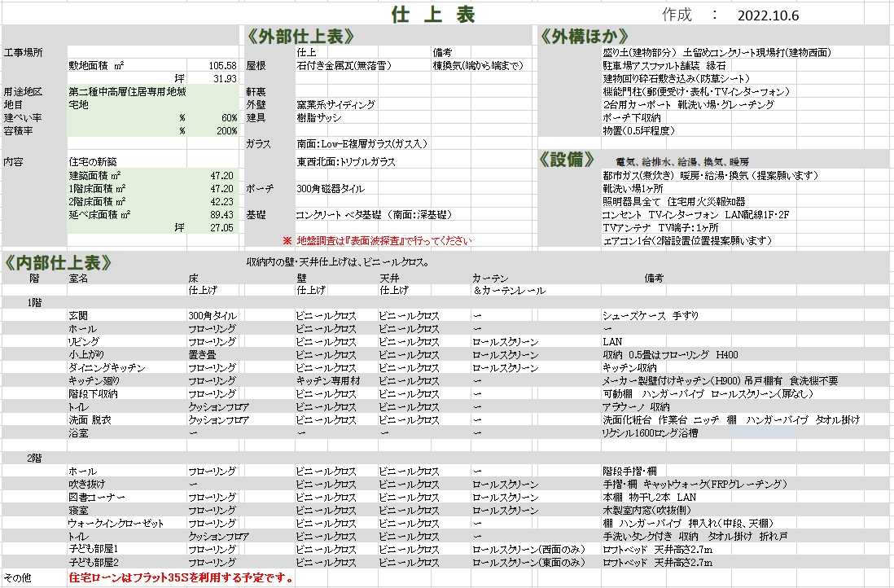
Task: Click the 《内部仕上表》 section heading
Action: (x=57, y=263)
